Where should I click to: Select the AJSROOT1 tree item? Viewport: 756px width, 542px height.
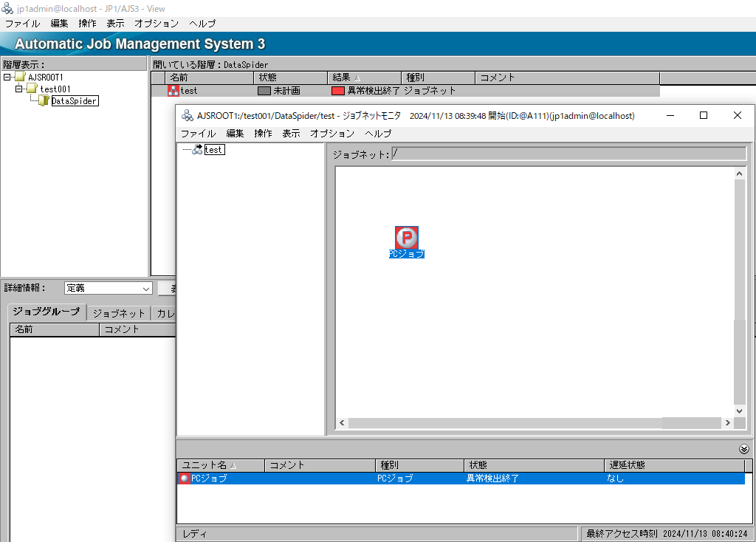tap(45, 77)
